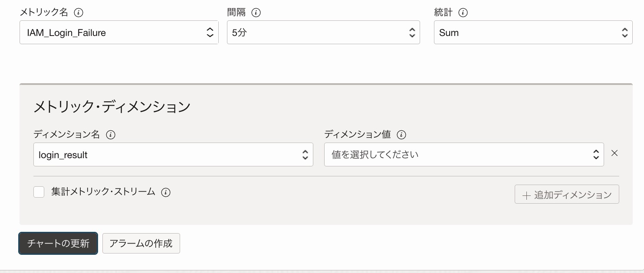Click the info icon next to 間隔

[256, 13]
